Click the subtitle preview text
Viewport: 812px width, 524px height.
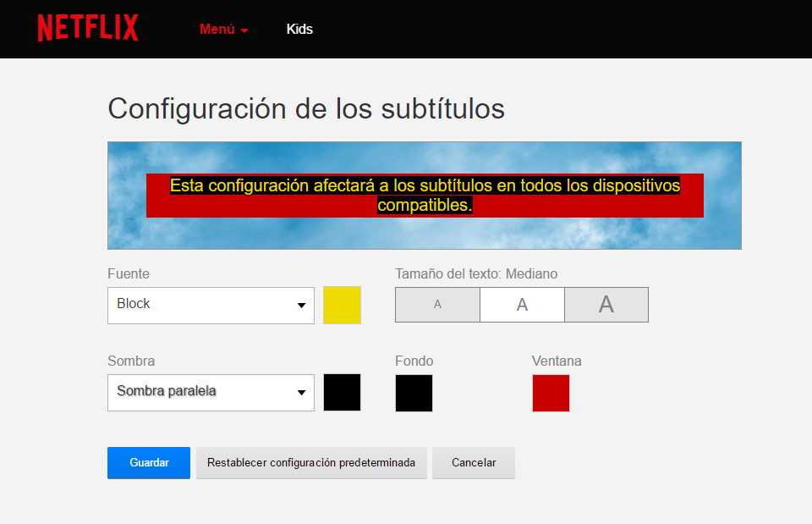coord(425,195)
